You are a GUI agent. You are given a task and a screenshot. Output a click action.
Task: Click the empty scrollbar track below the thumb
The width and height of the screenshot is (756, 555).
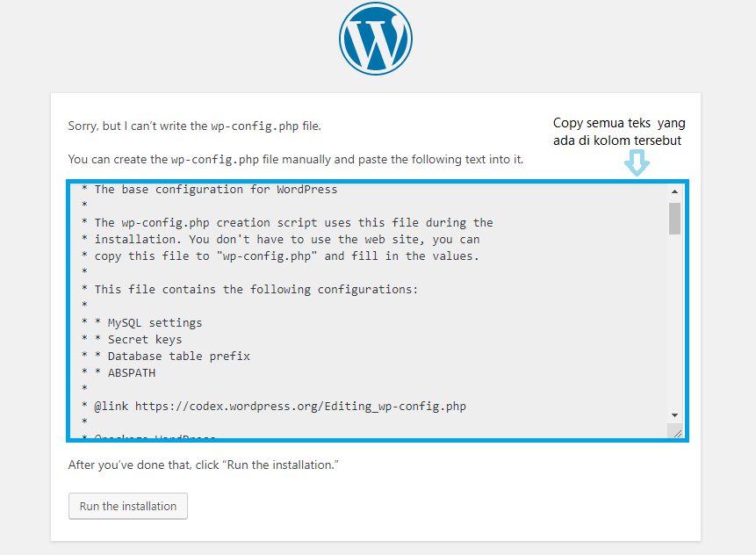pos(674,321)
